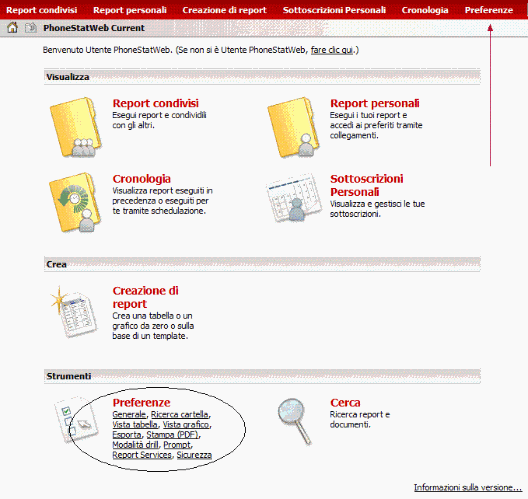The height and width of the screenshot is (499, 528).
Task: Select Creazione di report menu item
Action: [x=224, y=10]
